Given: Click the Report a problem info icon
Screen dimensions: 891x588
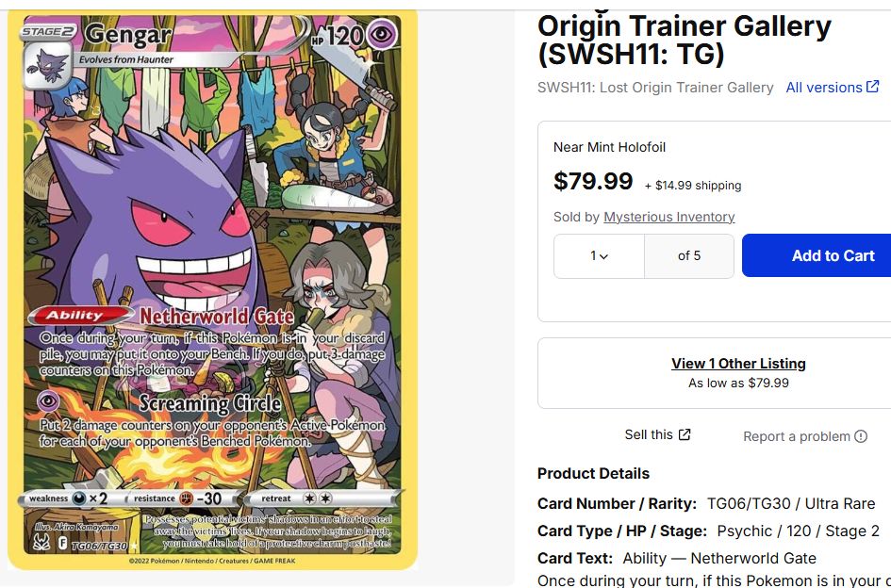Looking at the screenshot, I should click(x=862, y=436).
